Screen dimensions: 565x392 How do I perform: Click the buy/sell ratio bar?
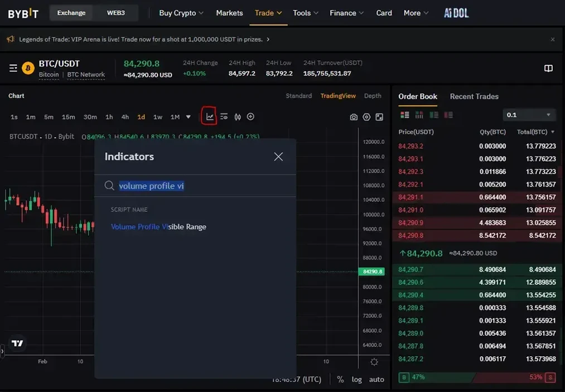coord(477,378)
